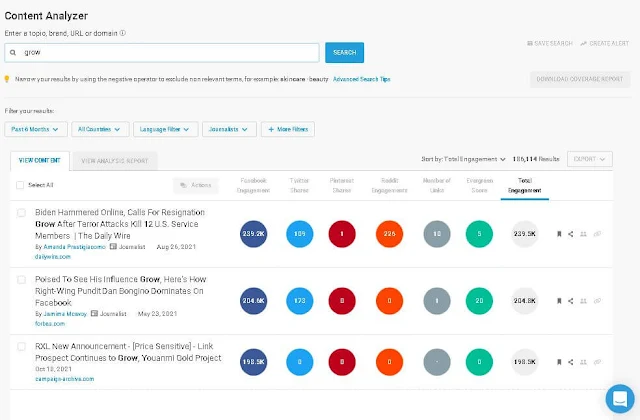The width and height of the screenshot is (640, 420).
Task: Open author Amanda Prestigiacomo's link
Action: pyautogui.click(x=74, y=247)
